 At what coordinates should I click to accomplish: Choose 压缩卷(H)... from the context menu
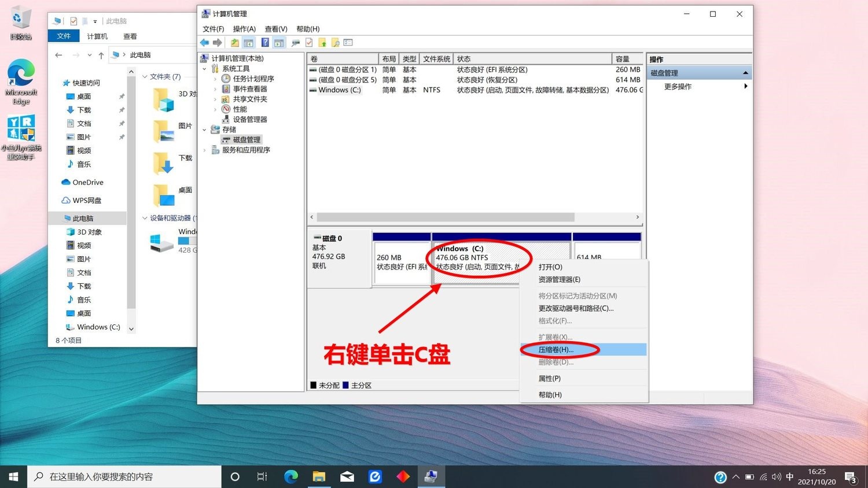[x=556, y=350]
